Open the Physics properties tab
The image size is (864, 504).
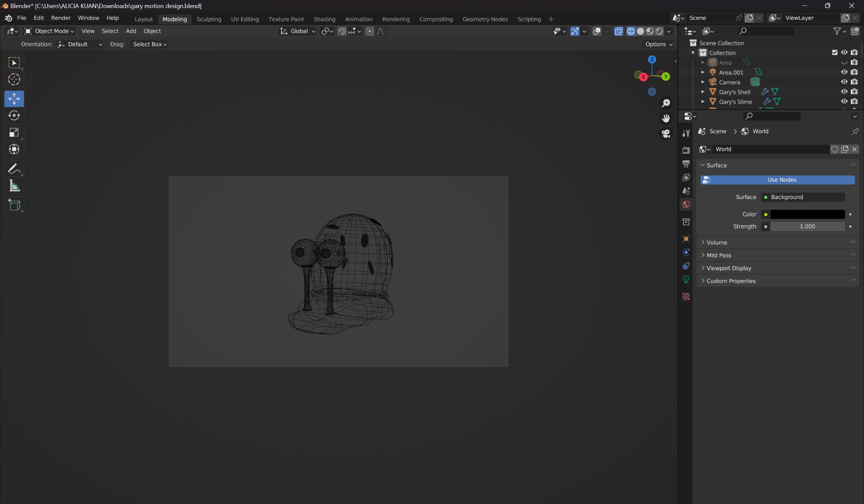(686, 252)
